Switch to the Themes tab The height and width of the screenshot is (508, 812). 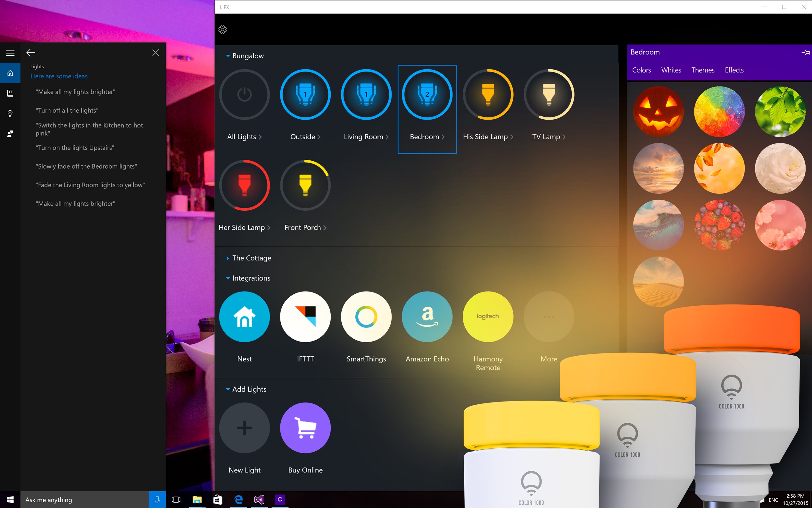coord(703,70)
